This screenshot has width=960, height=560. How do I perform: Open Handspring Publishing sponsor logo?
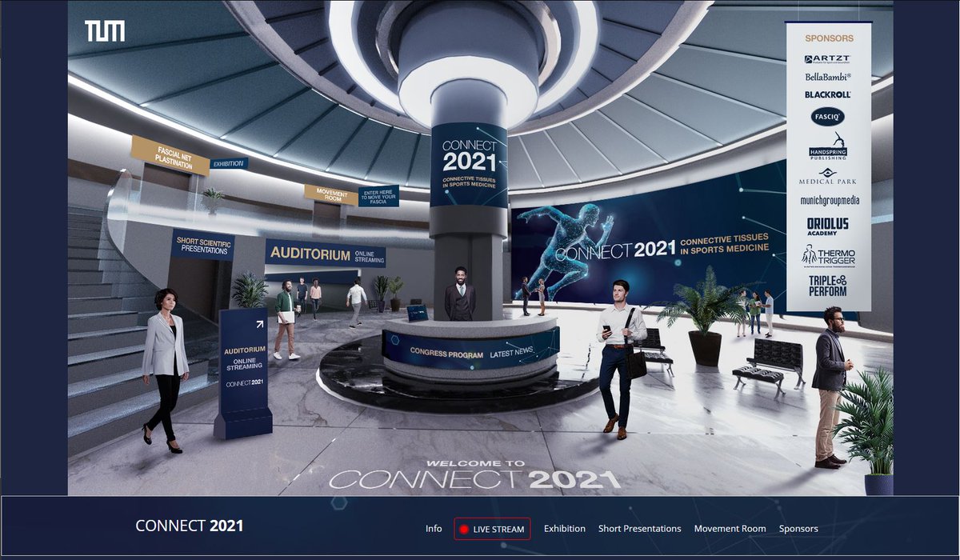point(827,150)
